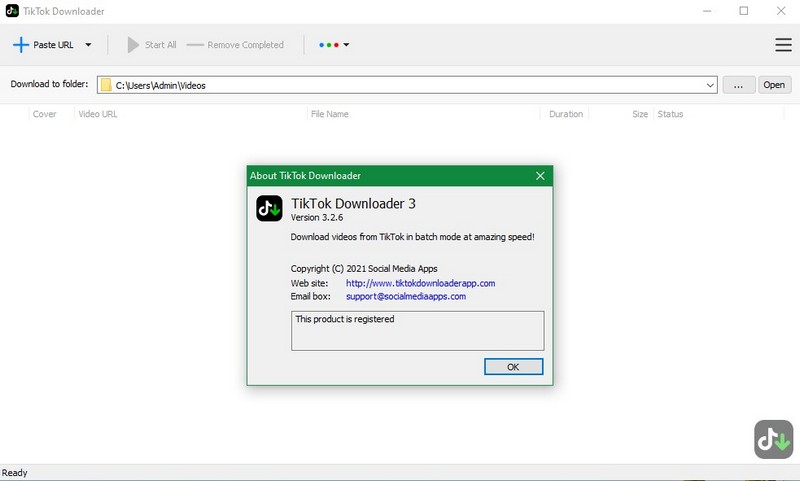Minimize the TikTok Downloader window
Screen dimensions: 800x481
707,11
